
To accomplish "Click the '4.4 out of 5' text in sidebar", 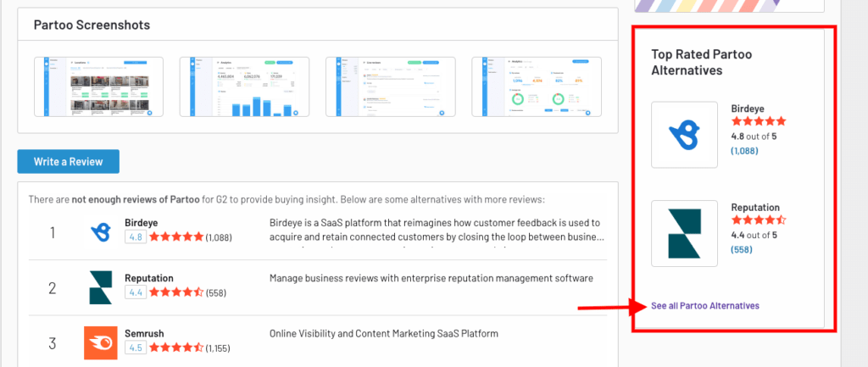I will [754, 235].
